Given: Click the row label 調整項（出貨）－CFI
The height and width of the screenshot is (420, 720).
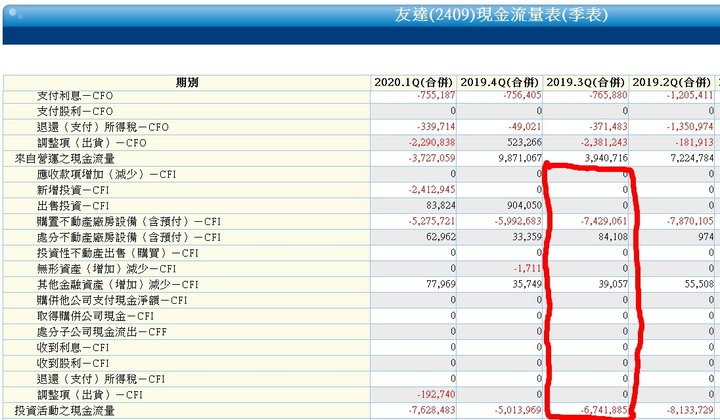Looking at the screenshot, I should (x=90, y=395).
